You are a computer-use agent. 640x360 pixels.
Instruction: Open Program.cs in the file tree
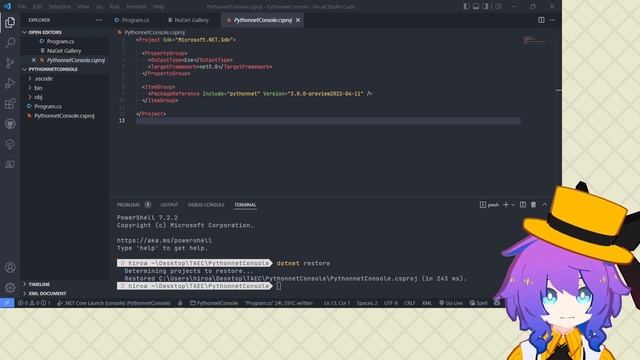(65, 107)
